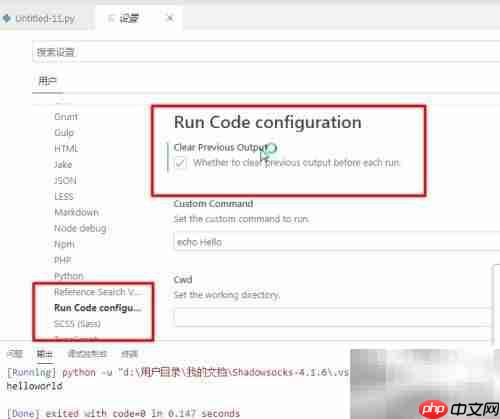Screen dimensions: 500x419
Task: Toggle the Clear Previous Output checkbox
Action: click(x=180, y=163)
